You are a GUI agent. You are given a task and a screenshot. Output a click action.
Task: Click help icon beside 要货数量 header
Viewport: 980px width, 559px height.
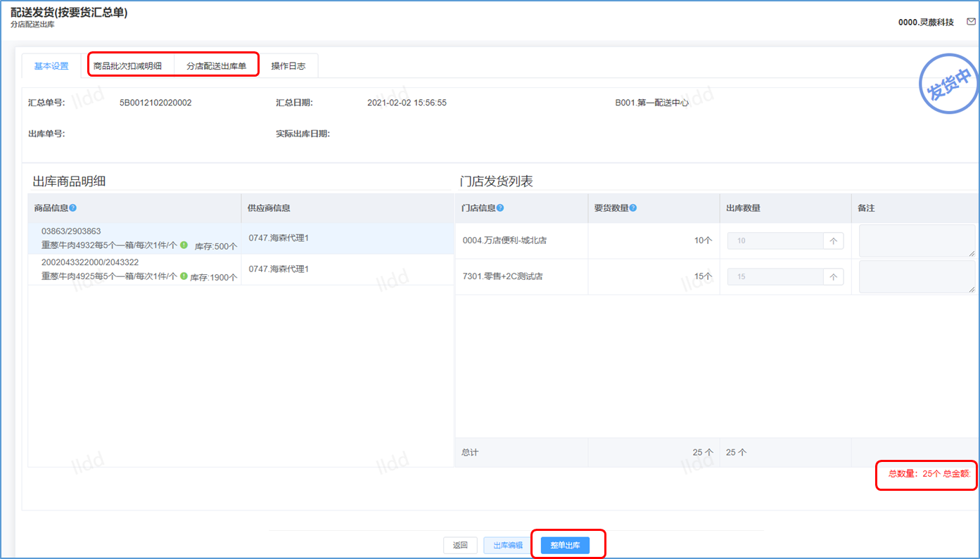633,208
